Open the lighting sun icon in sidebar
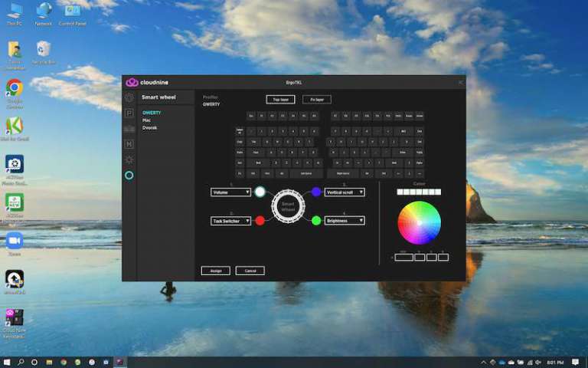The image size is (588, 368). (129, 159)
